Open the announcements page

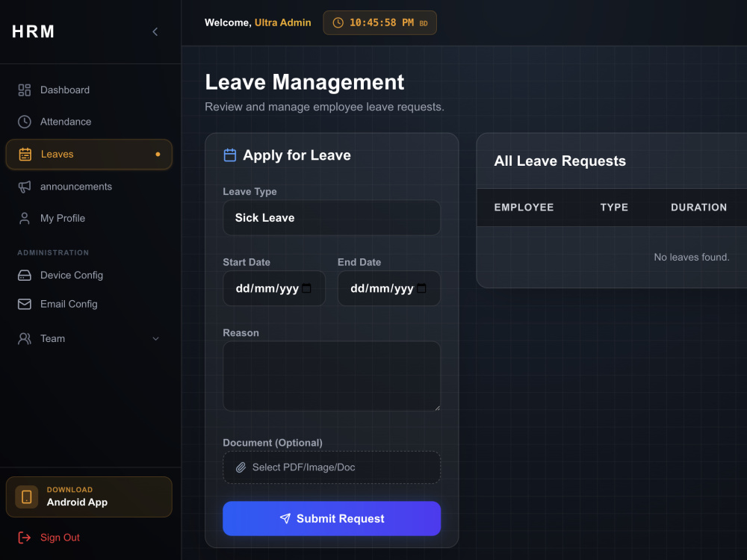[89, 187]
